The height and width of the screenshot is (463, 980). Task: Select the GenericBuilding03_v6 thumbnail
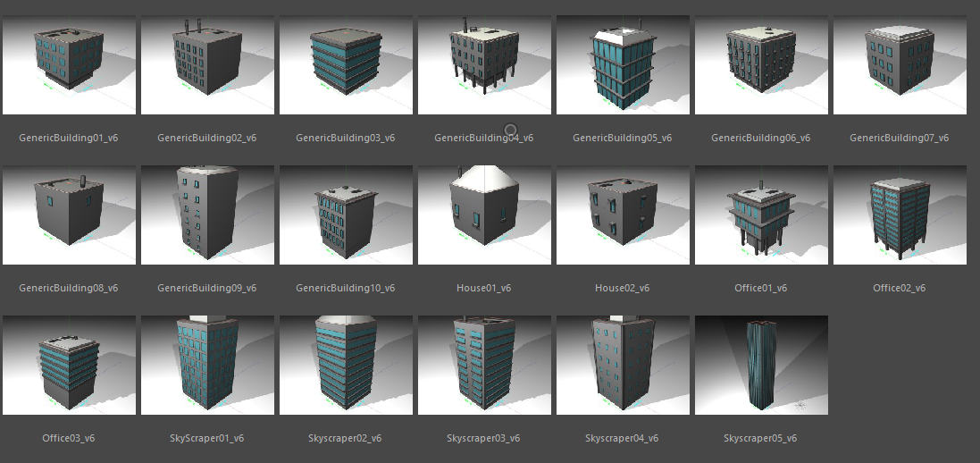coord(346,64)
